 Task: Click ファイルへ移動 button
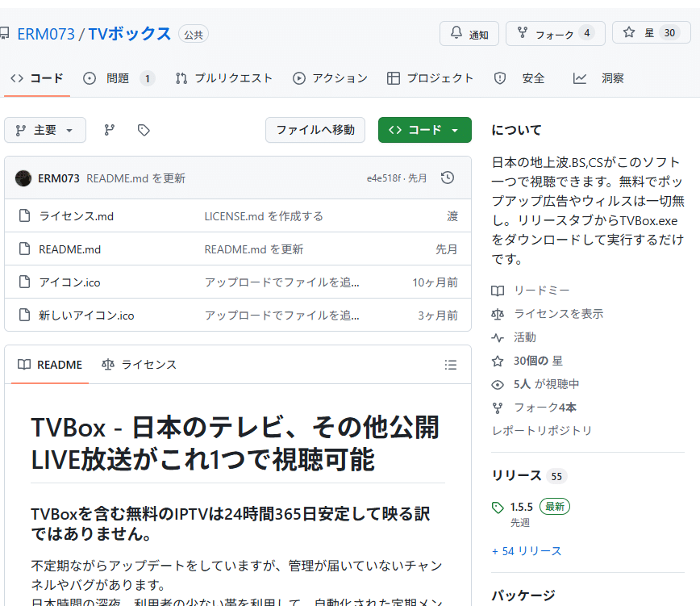pyautogui.click(x=315, y=130)
